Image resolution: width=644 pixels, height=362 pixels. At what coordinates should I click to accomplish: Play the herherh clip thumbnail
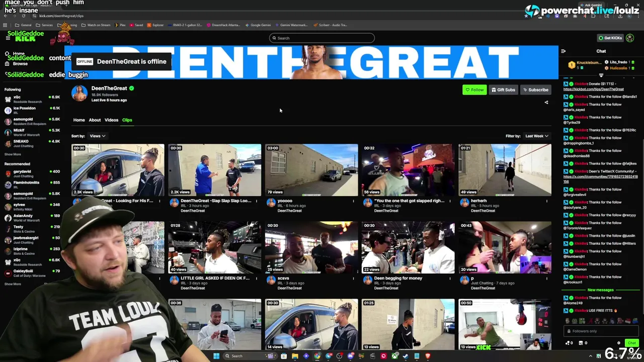coord(505,170)
